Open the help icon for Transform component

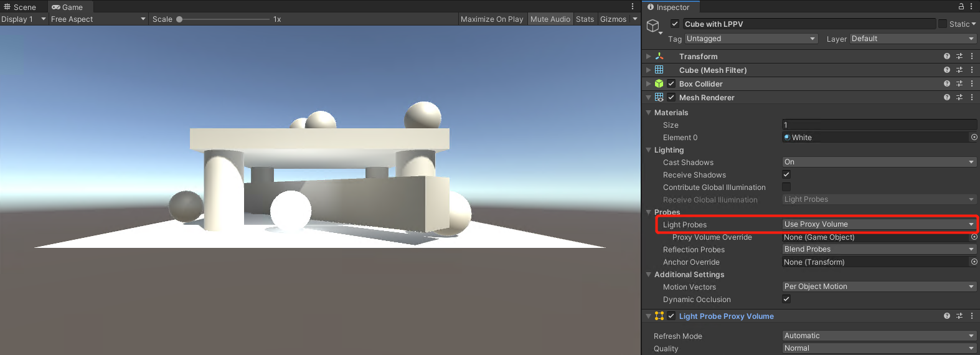click(947, 56)
